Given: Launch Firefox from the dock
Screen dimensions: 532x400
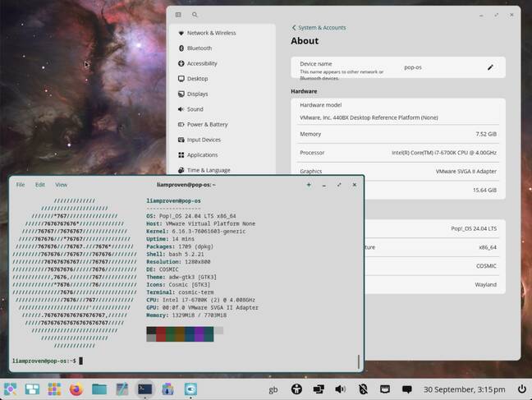Looking at the screenshot, I should [76, 389].
